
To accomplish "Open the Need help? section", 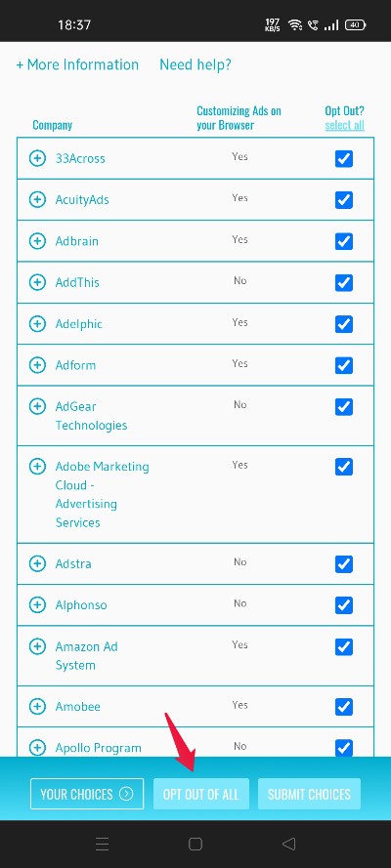I will 195,64.
